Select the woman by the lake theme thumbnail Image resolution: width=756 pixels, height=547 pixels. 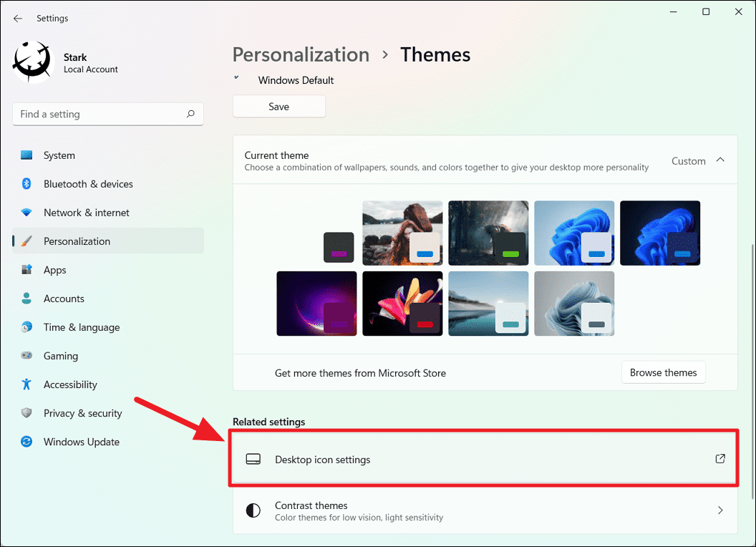pos(402,233)
